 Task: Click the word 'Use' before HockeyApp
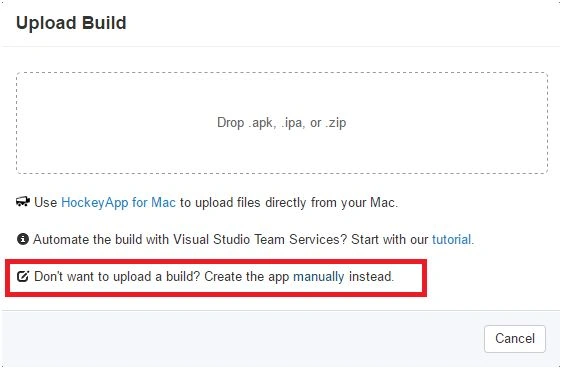point(46,202)
